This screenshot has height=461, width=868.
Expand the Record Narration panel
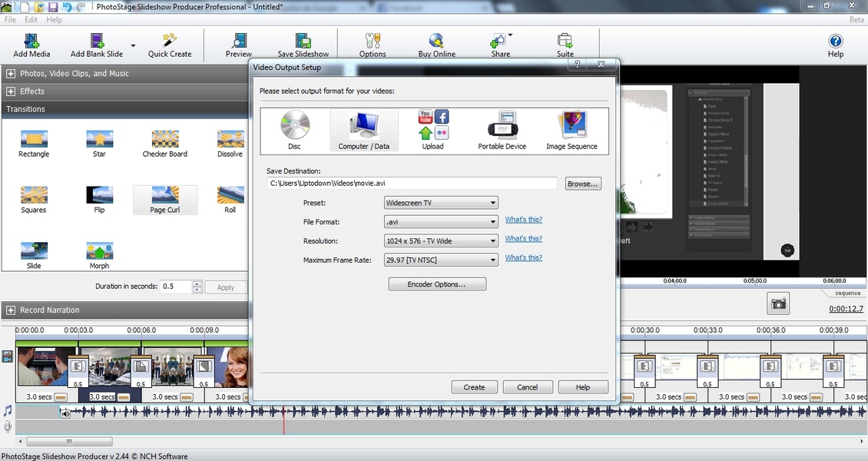coord(11,310)
